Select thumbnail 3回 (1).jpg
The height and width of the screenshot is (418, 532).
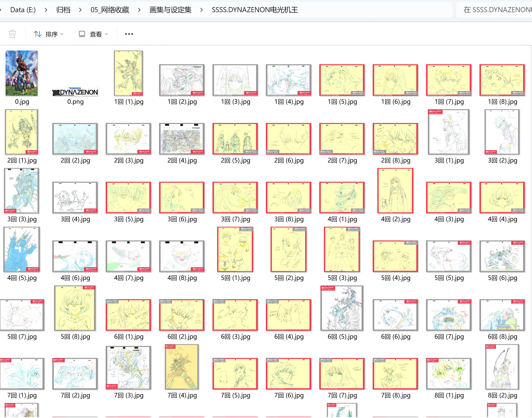point(449,132)
